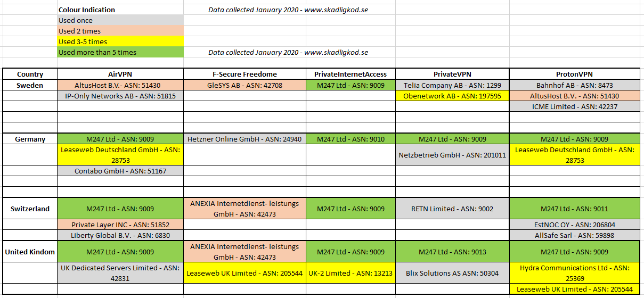The width and height of the screenshot is (644, 298).
Task: Select United Kindom's M247 Ltd cell under ProtonVPN
Action: (574, 252)
